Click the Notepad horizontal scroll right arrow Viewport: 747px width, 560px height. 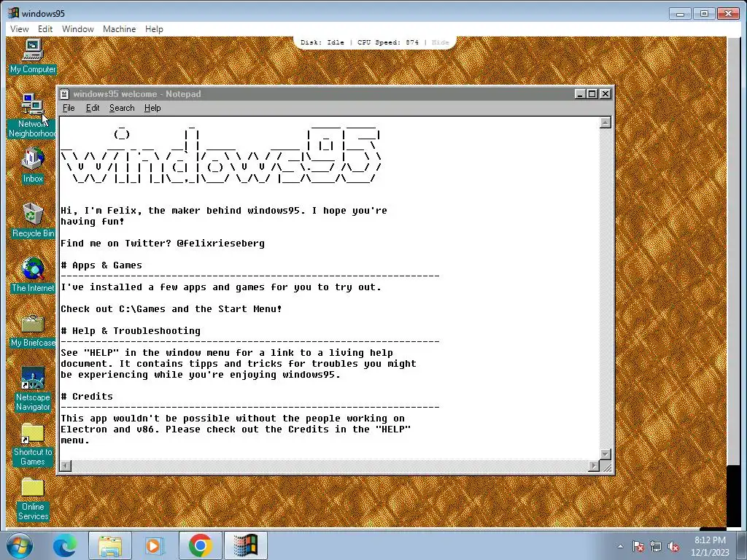[x=594, y=466]
